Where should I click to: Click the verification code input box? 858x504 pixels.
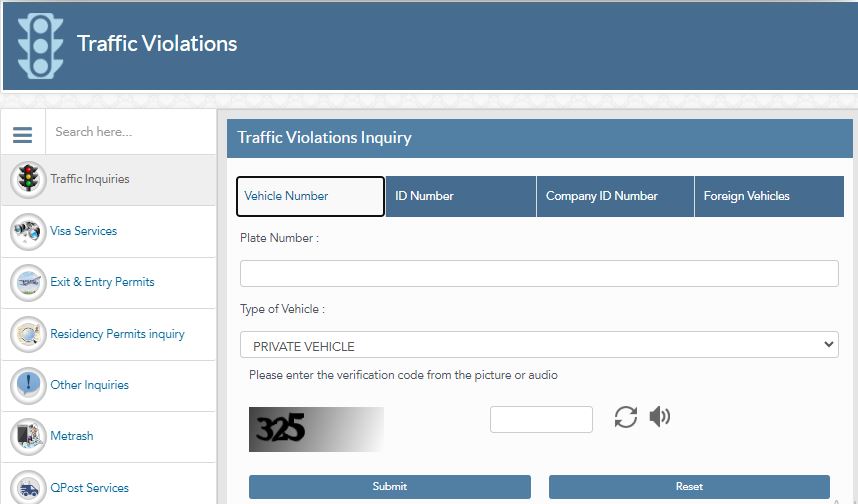541,419
